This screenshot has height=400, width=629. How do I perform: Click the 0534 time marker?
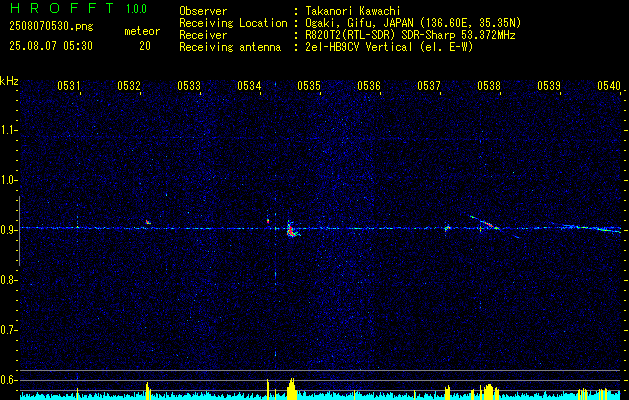coord(249,85)
